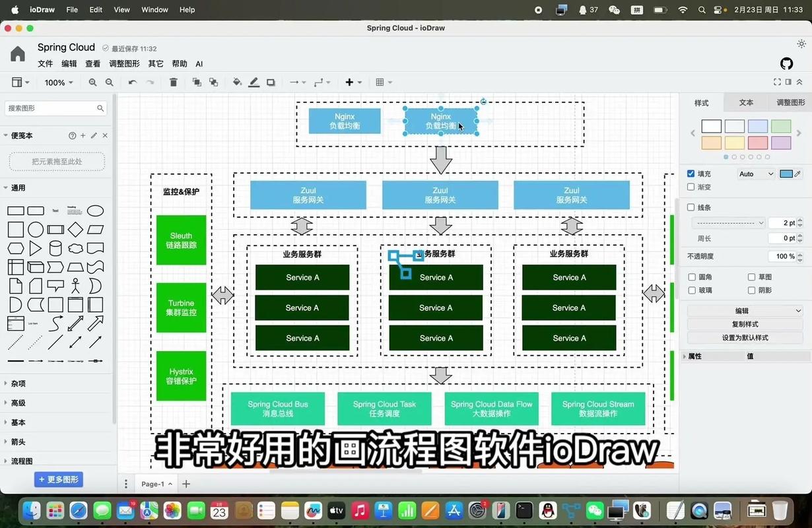Click the 复制样式 button

coord(745,323)
